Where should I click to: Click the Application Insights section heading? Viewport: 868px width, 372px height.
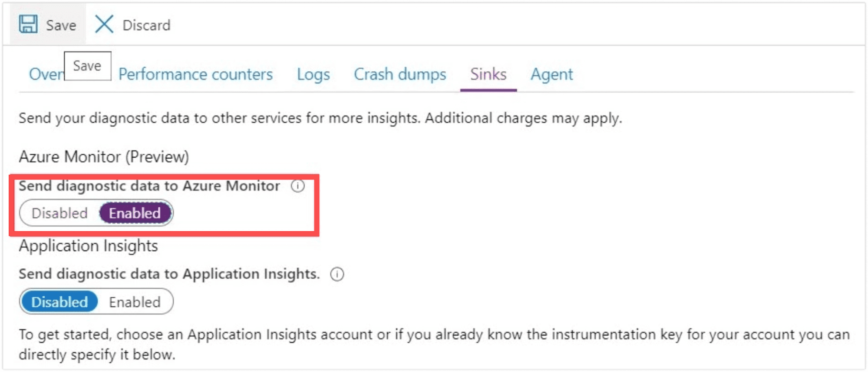88,246
